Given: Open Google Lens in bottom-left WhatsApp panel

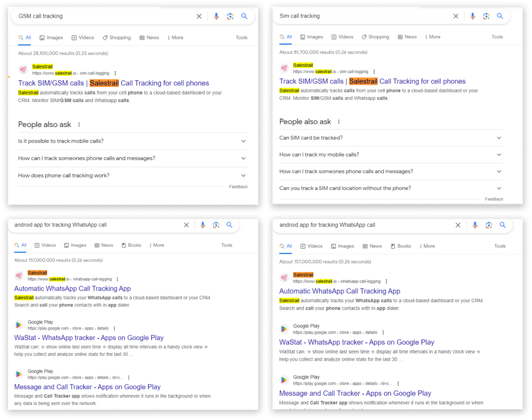Looking at the screenshot, I should pyautogui.click(x=216, y=225).
